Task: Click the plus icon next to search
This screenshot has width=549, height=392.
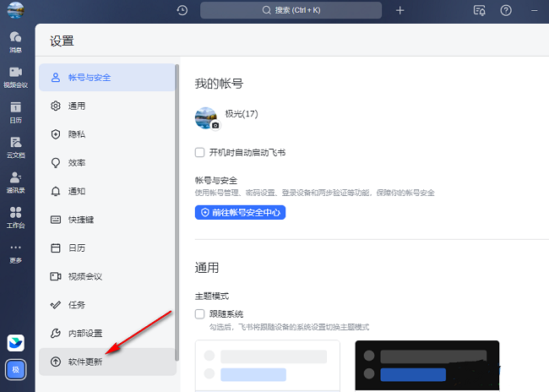Action: (400, 10)
